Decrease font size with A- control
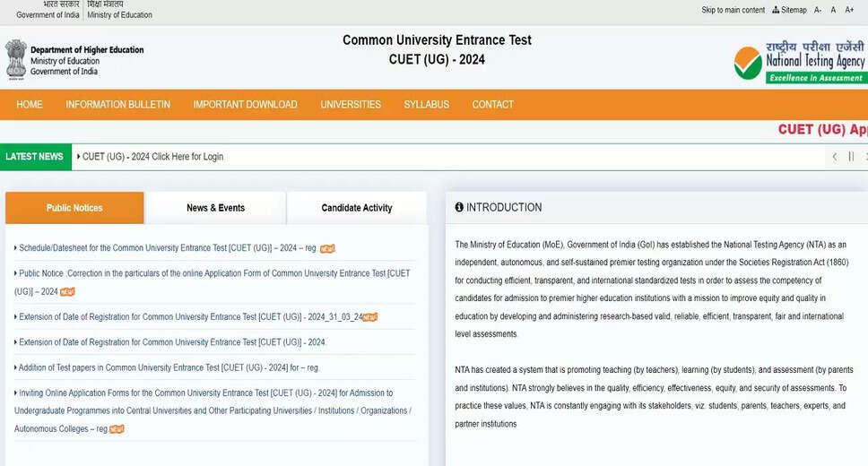868x466 pixels. click(x=818, y=10)
